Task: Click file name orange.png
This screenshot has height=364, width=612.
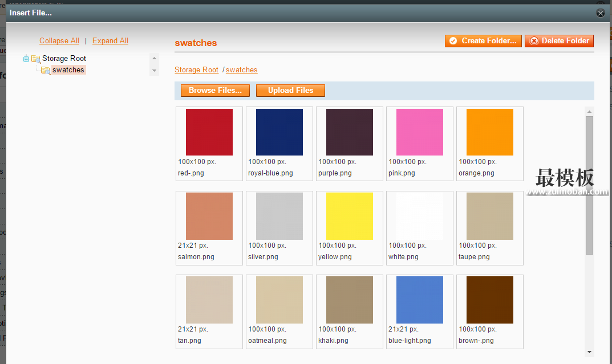Action: (476, 173)
